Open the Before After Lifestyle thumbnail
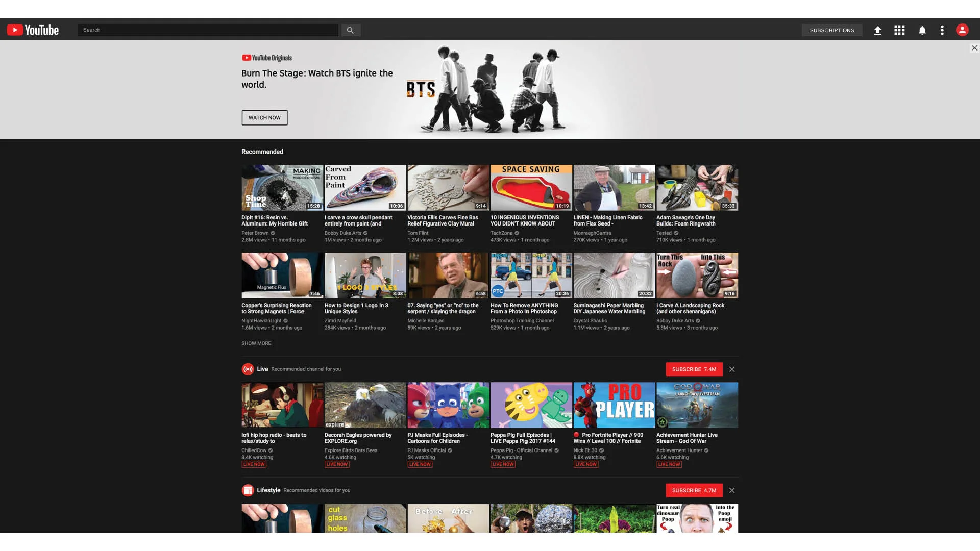Viewport: 980px width, 551px height. coord(448,518)
